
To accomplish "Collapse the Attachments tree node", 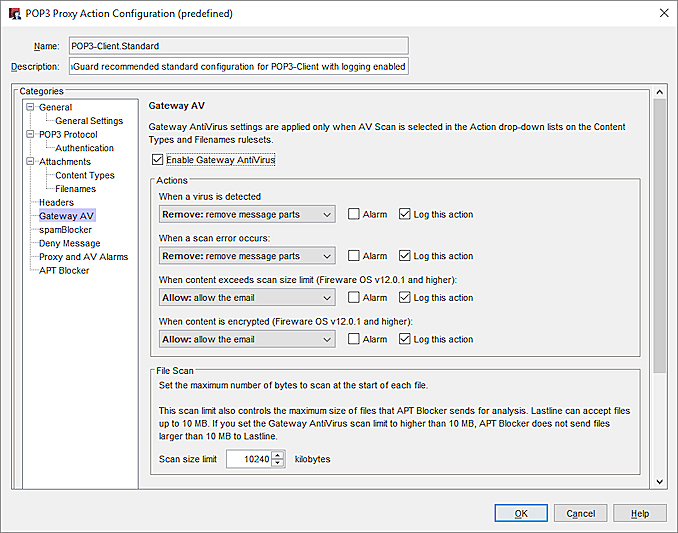I will [30, 161].
